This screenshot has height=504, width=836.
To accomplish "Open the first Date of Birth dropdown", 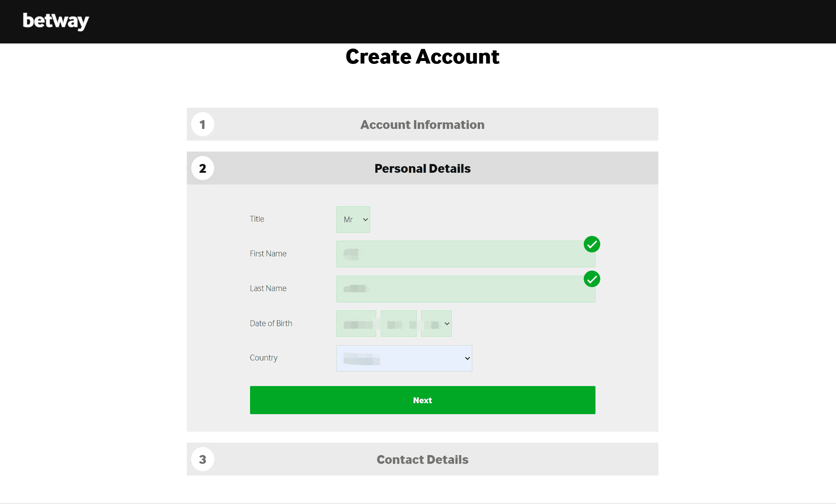I will (x=356, y=324).
